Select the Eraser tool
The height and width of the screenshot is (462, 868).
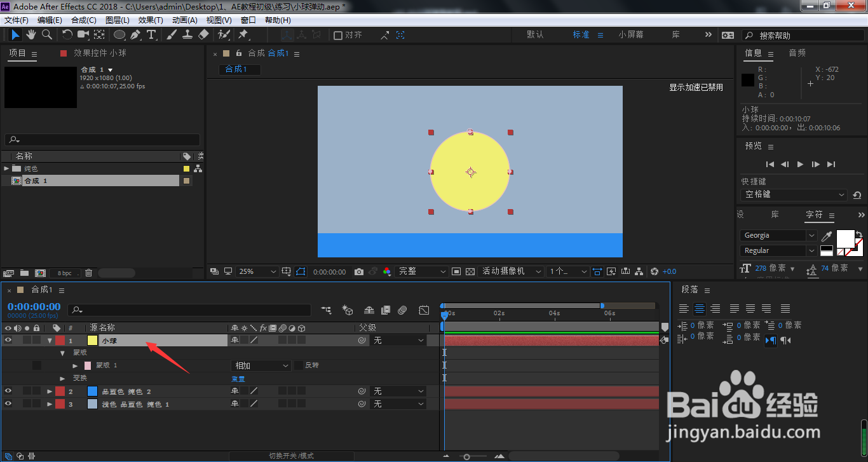click(x=203, y=34)
